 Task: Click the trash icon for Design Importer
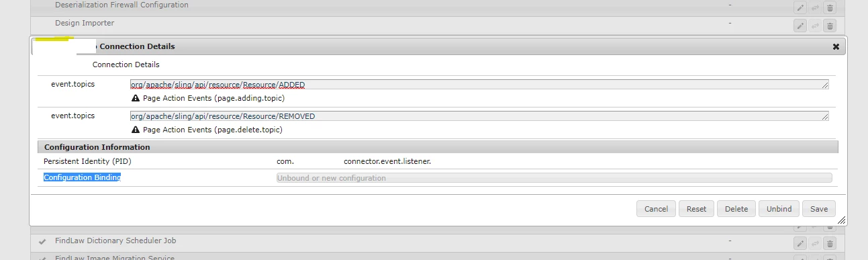pos(830,26)
